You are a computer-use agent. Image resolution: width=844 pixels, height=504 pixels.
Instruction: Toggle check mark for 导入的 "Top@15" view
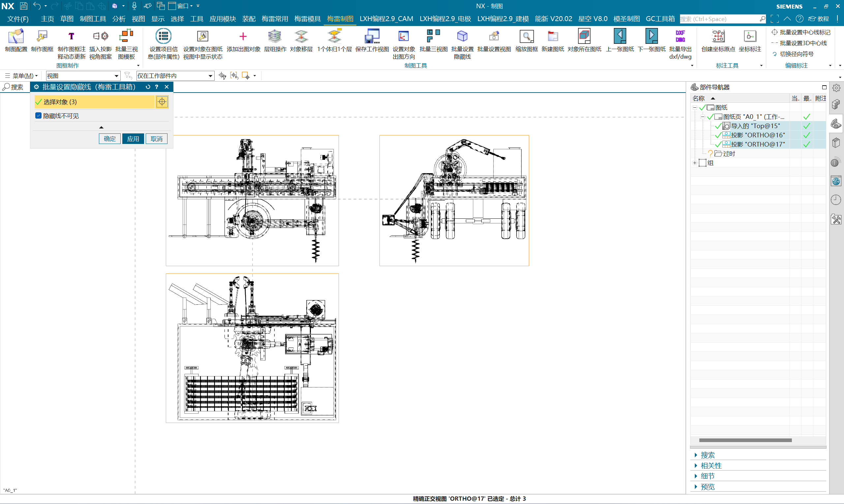point(718,126)
